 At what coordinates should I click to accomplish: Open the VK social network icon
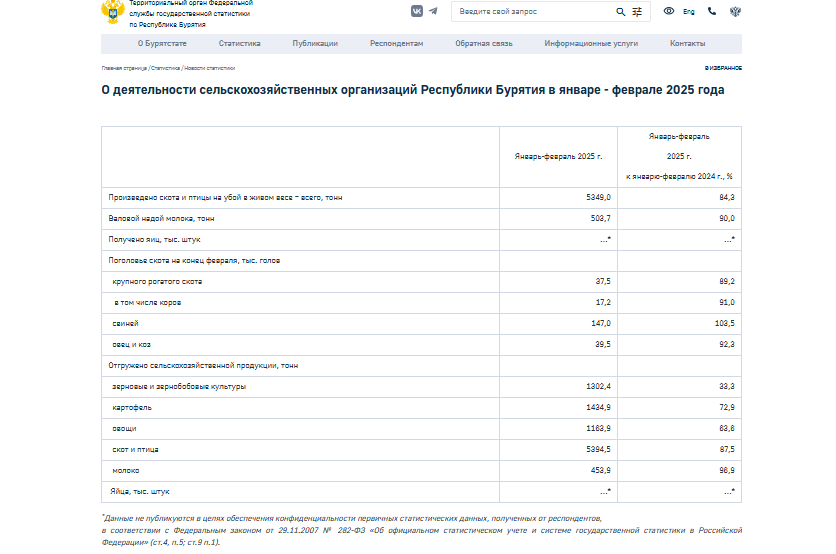click(416, 11)
